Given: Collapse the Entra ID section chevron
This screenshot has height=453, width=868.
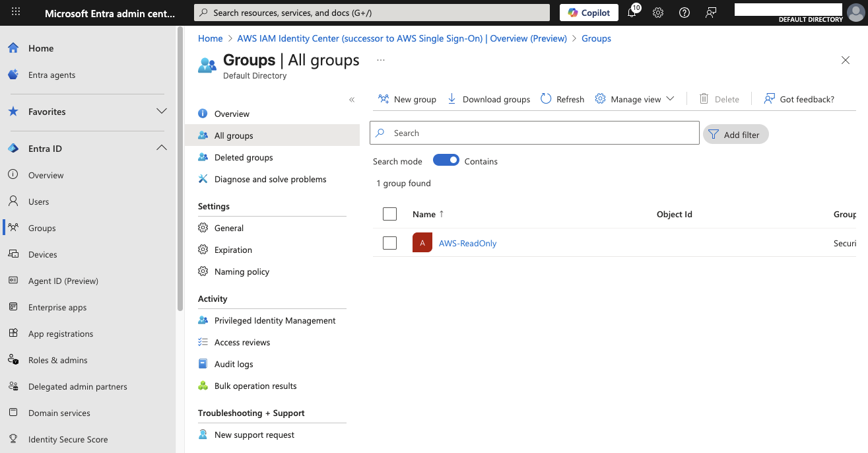Looking at the screenshot, I should tap(162, 148).
